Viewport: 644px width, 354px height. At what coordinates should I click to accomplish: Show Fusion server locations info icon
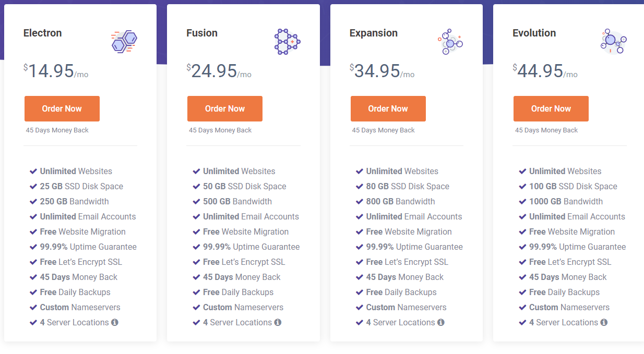tap(278, 322)
